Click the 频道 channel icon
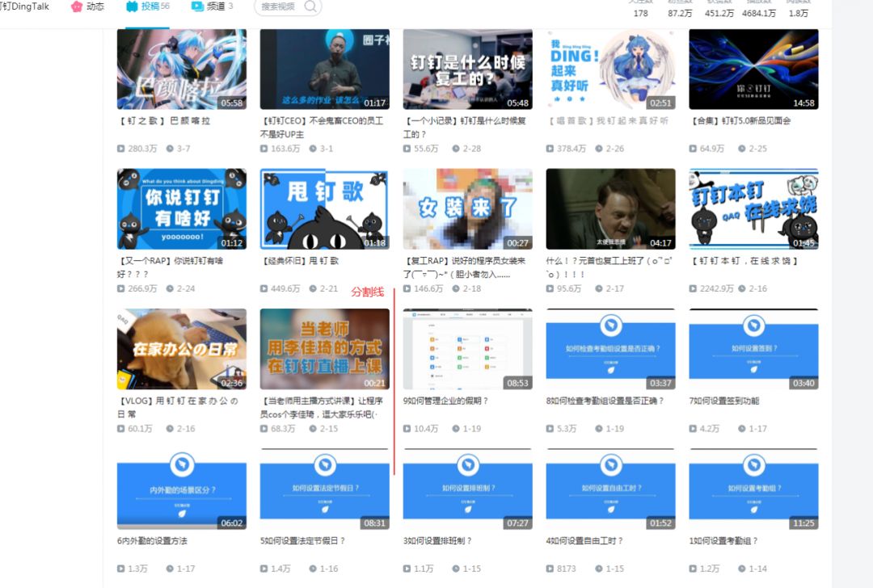873x588 pixels. pos(197,6)
